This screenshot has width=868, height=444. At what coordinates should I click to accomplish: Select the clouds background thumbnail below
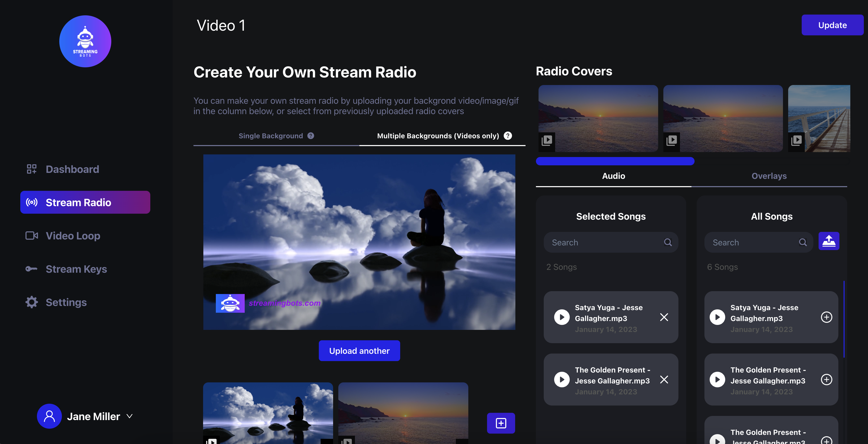click(x=268, y=413)
